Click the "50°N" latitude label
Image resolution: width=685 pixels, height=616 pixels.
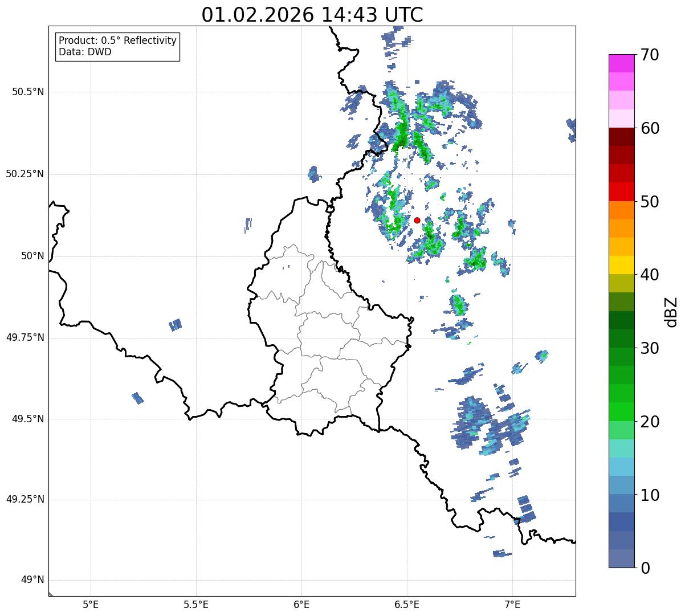tap(32, 256)
